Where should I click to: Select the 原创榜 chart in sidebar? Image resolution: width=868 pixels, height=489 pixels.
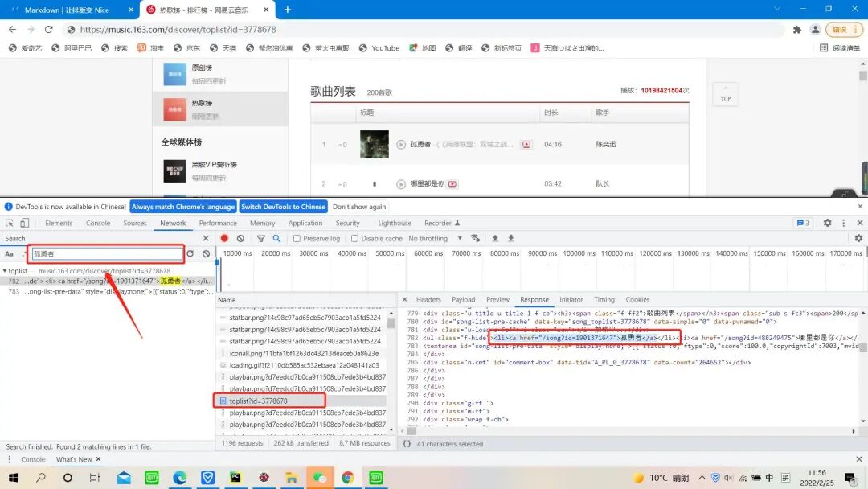(x=220, y=74)
